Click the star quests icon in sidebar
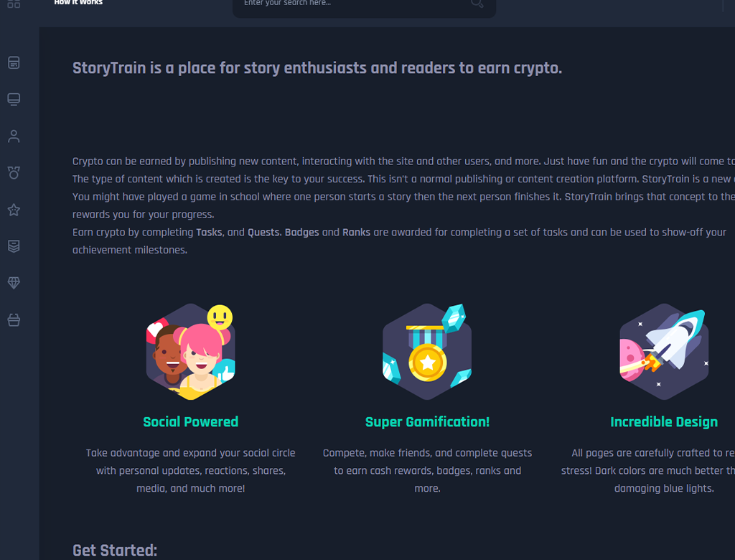The height and width of the screenshot is (560, 735). point(14,210)
